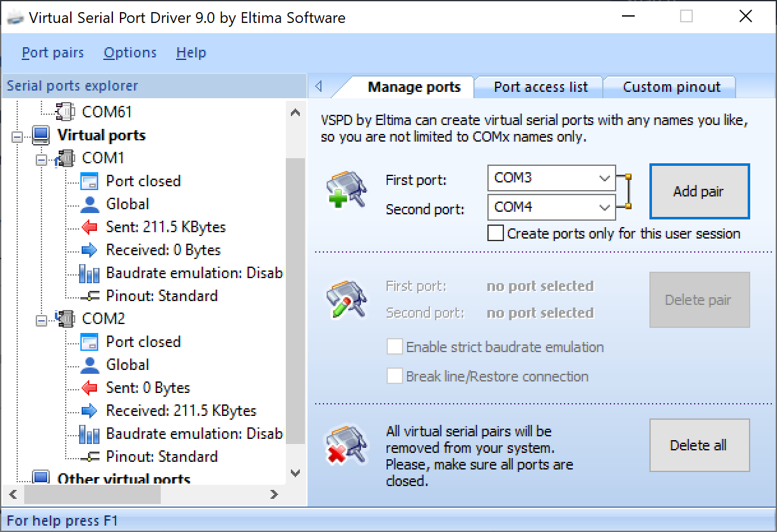Click 'Port closed' text under COM1
Screen dimensions: 777x532
(x=144, y=181)
